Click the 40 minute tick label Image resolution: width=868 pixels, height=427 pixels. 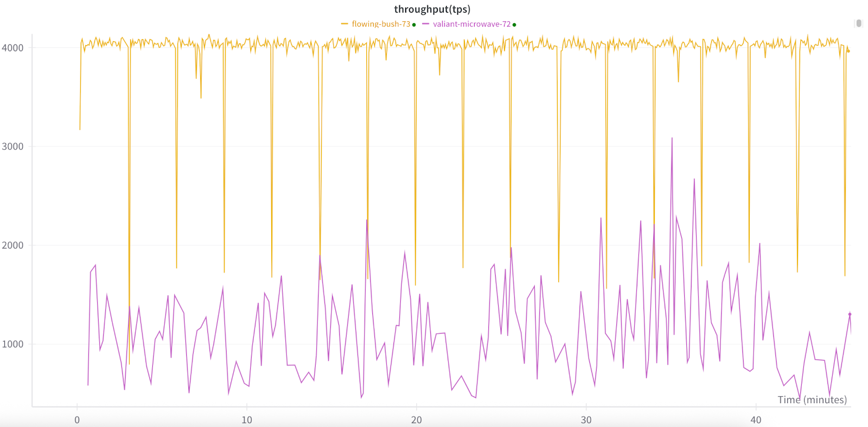point(756,419)
